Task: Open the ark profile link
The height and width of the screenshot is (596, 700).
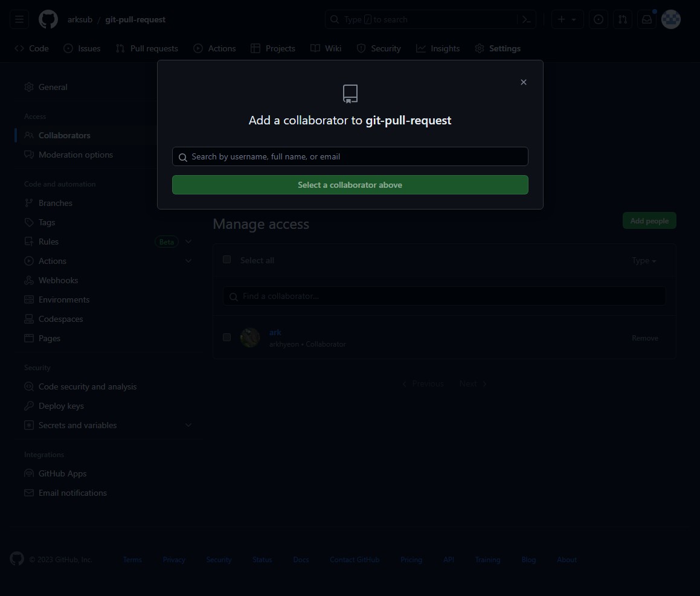Action: pyautogui.click(x=275, y=332)
